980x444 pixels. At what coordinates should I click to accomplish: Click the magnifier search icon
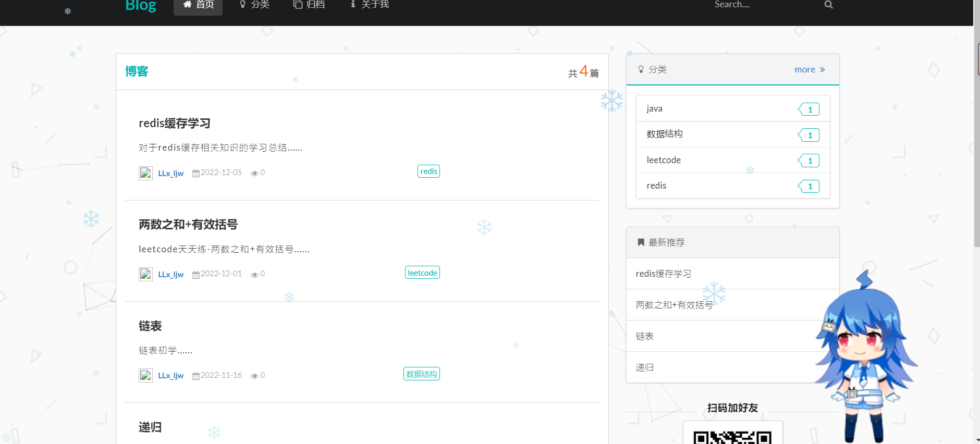pos(828,5)
